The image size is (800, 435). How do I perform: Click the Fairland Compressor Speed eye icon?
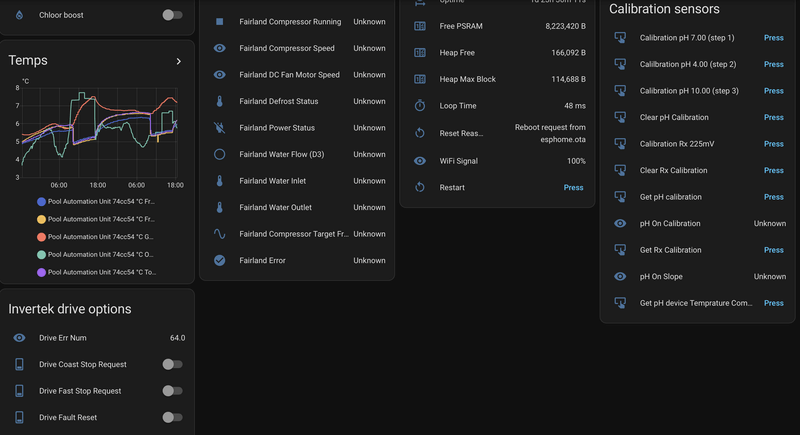(220, 48)
